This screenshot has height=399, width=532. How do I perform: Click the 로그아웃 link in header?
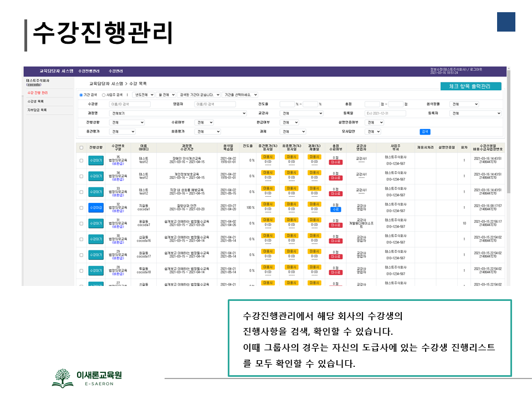point(475,70)
